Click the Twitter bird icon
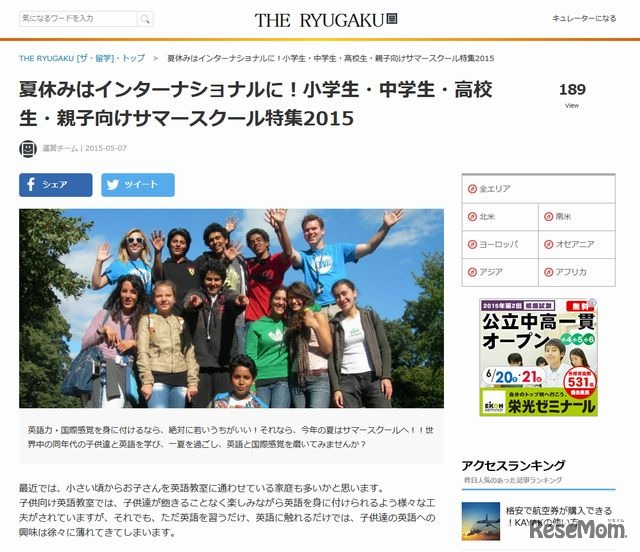The image size is (640, 552). (x=113, y=185)
